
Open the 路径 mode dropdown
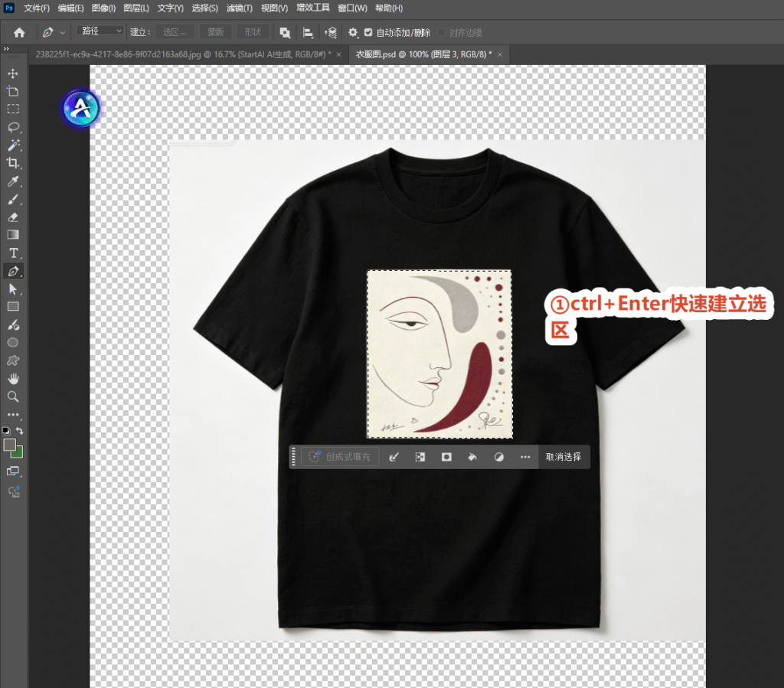tap(100, 31)
